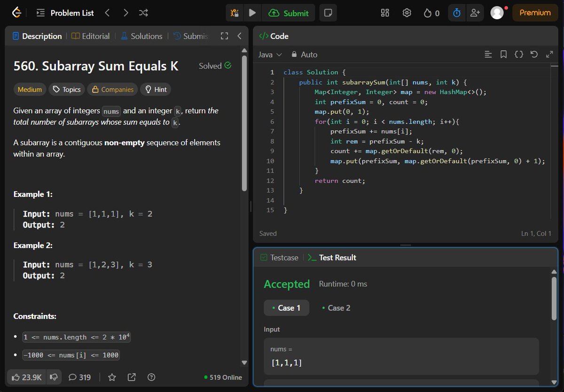
Task: Open the layout grid icon
Action: 385,13
